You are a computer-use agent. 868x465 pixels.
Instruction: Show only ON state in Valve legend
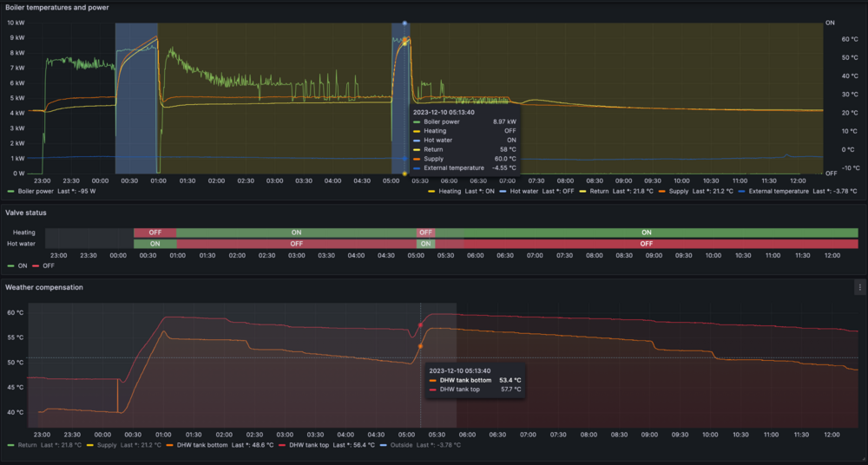click(x=23, y=265)
